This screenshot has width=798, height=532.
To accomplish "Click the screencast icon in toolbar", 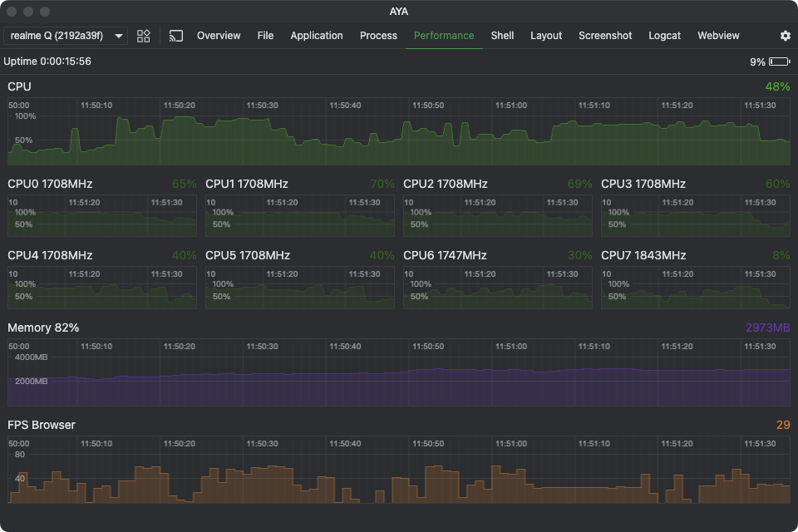I will coord(176,36).
